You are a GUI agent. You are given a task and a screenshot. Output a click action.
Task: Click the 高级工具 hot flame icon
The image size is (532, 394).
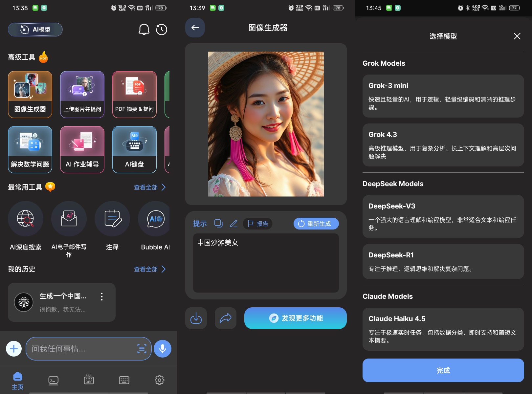(x=43, y=57)
